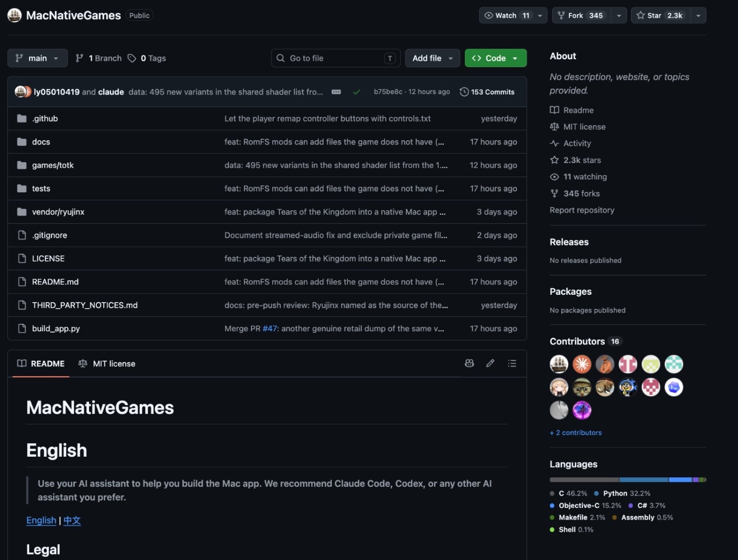Click the orange starburst contributor avatar
The image size is (738, 560).
(x=582, y=364)
